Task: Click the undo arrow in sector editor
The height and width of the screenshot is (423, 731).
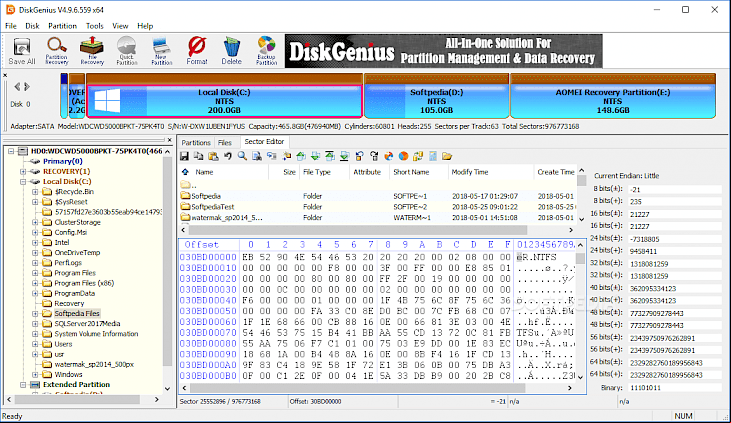Action: (228, 156)
